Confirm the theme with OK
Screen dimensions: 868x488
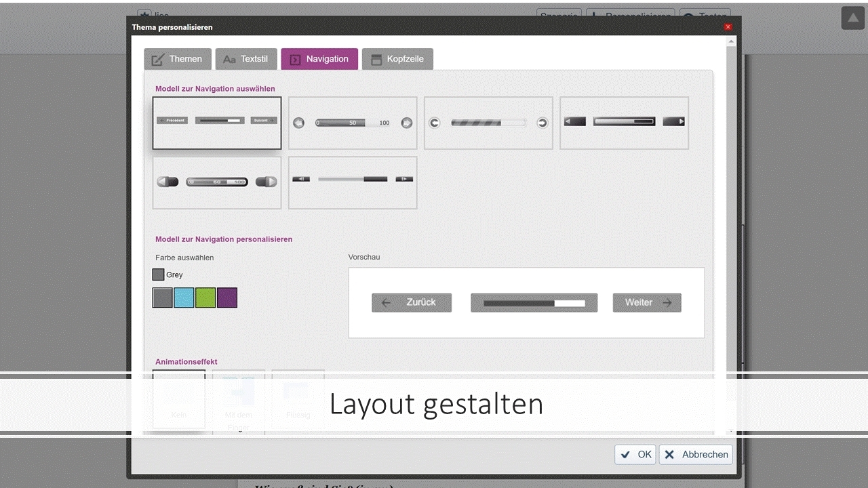point(636,455)
